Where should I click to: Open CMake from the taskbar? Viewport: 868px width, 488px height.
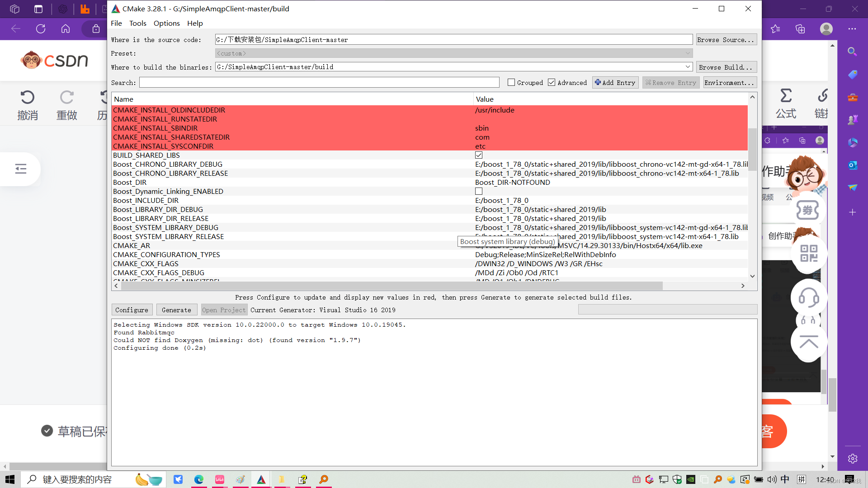[261, 479]
